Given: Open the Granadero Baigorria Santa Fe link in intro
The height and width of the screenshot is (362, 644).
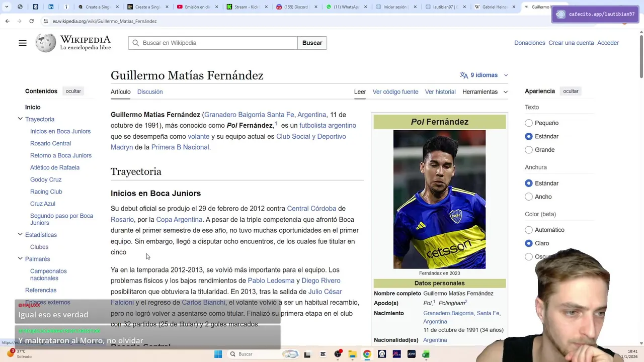Looking at the screenshot, I should (249, 115).
